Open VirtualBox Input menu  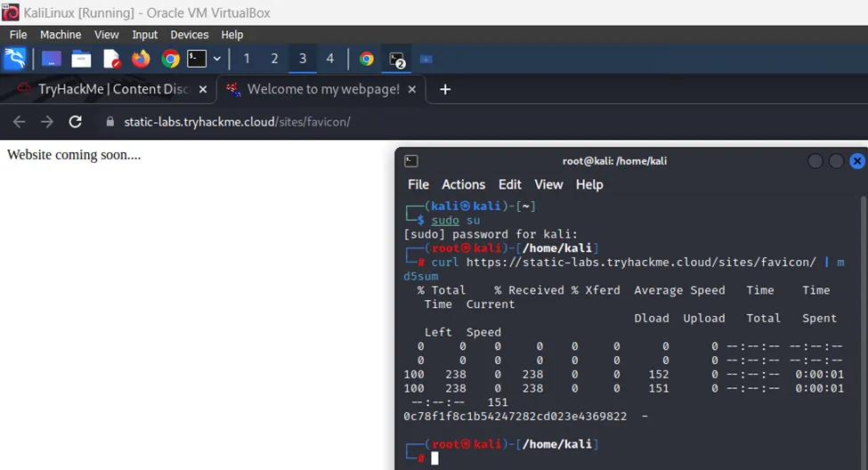144,35
